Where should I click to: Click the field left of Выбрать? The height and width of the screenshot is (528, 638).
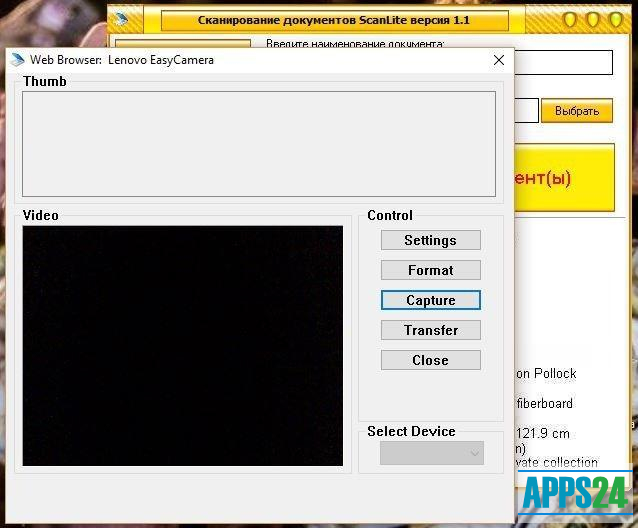pos(527,110)
